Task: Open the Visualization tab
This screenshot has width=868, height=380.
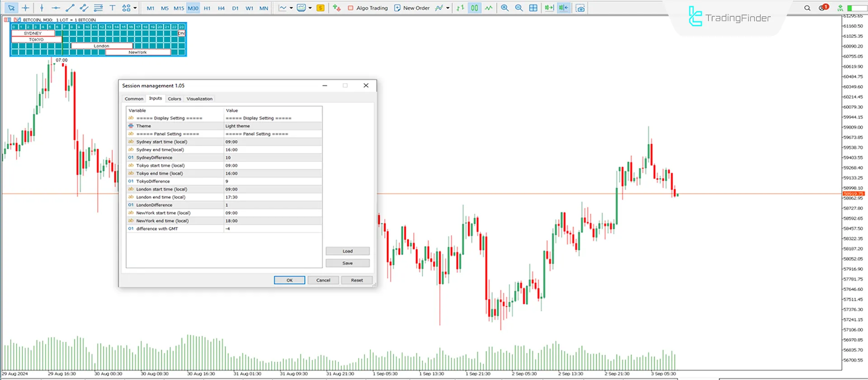Action: pos(199,99)
